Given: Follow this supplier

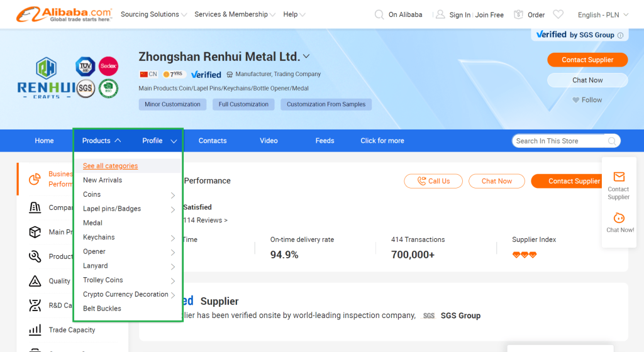Looking at the screenshot, I should pyautogui.click(x=587, y=100).
